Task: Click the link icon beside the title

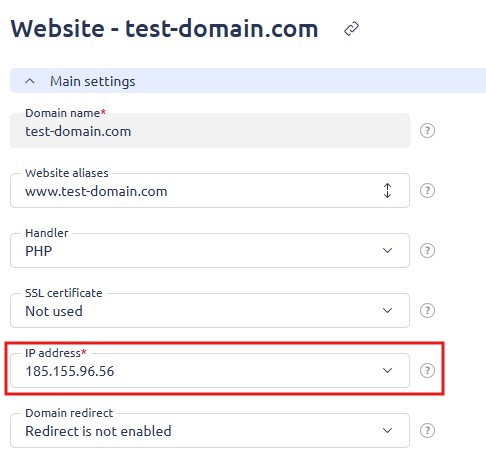Action: (x=351, y=29)
